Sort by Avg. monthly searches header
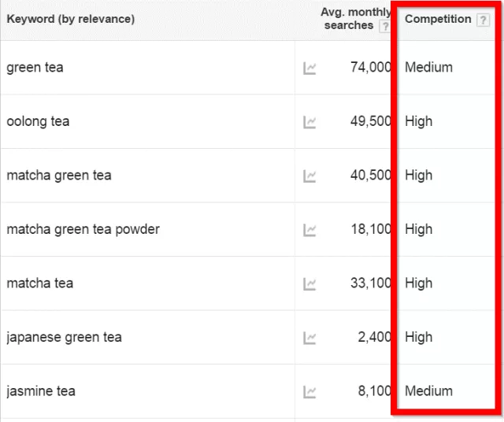This screenshot has height=422, width=504. tap(350, 19)
